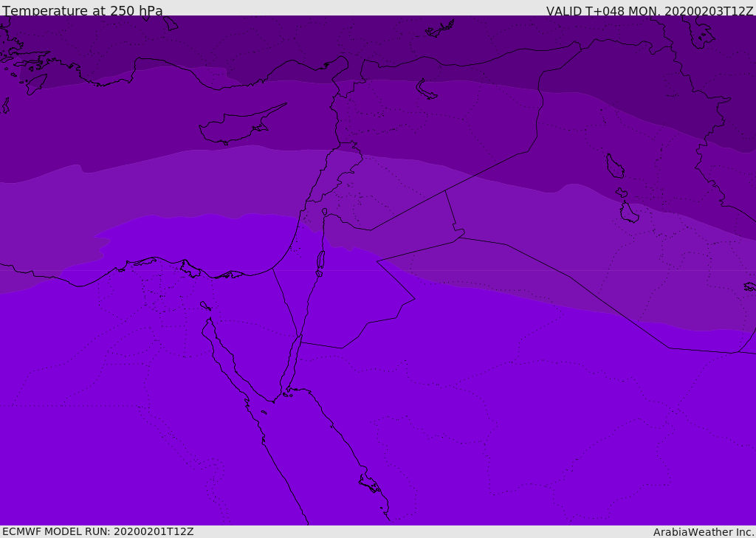
Task: Click Lake Assad in northern Syria
Action: 426,89
